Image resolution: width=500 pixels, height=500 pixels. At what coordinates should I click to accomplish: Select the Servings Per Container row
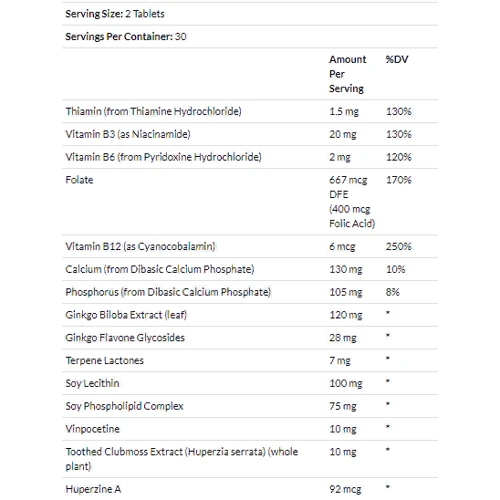pyautogui.click(x=250, y=37)
